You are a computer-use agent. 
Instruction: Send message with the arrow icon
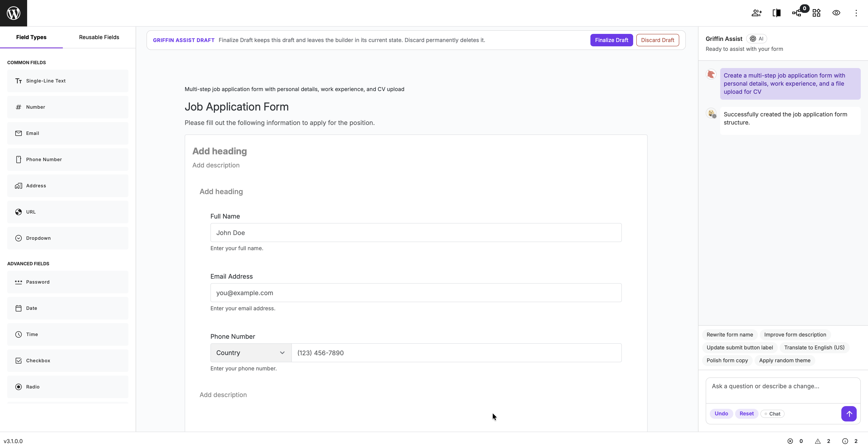[x=849, y=414]
